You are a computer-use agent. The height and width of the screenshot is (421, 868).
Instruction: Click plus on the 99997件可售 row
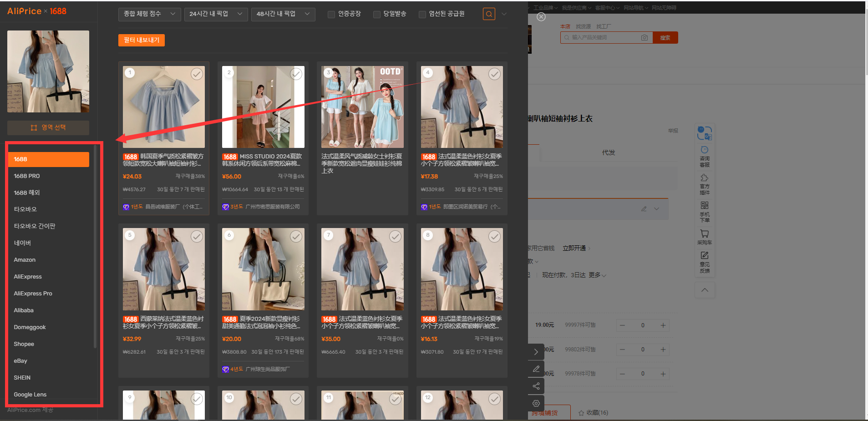pos(663,325)
